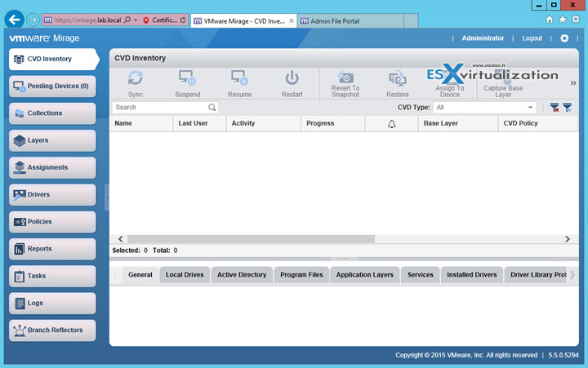Screen dimensions: 588x368
Task: Switch to Driver Library Profiles tab
Action: coord(537,275)
